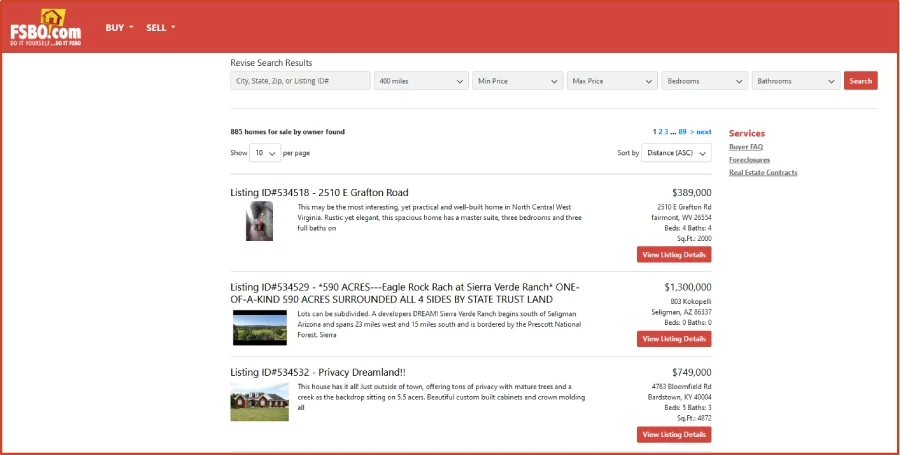Open the Privacy Dreamland listing title

[318, 372]
